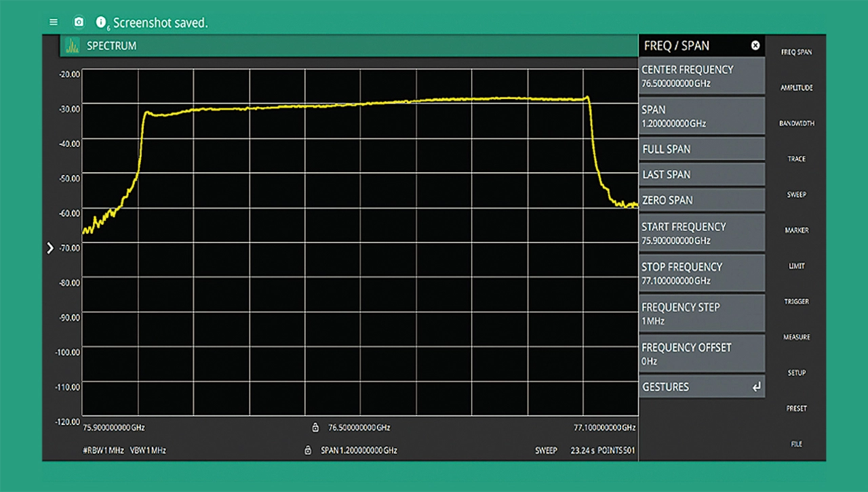Set the STOP FREQUENCY field
The height and width of the screenshot is (492, 868).
701,273
